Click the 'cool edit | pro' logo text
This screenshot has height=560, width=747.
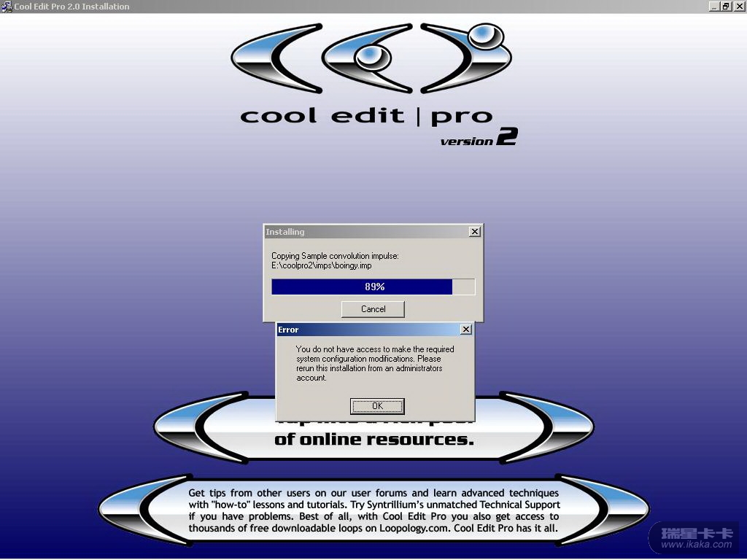pyautogui.click(x=366, y=116)
